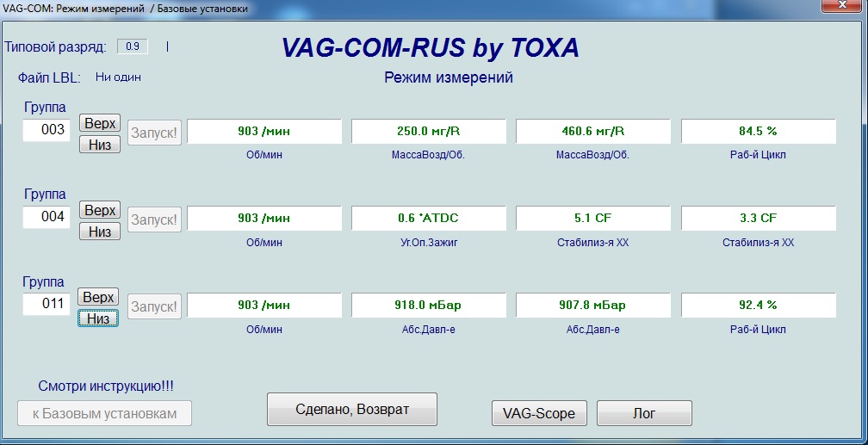868x445 pixels.
Task: Click the 0.6 °ATDC ignition angle field
Action: point(428,219)
